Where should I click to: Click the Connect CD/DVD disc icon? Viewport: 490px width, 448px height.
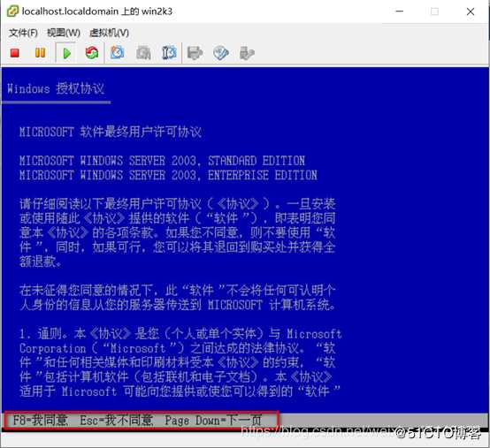point(220,53)
